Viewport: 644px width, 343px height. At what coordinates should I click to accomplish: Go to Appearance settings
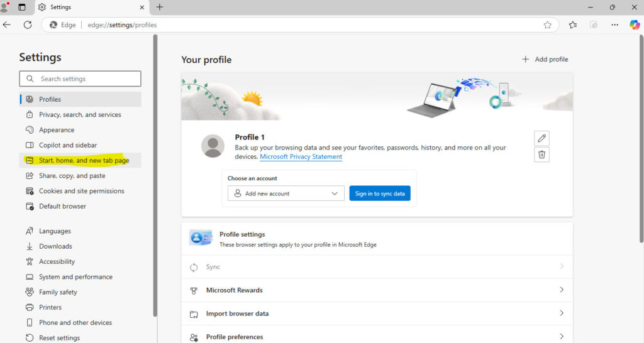pos(80,129)
